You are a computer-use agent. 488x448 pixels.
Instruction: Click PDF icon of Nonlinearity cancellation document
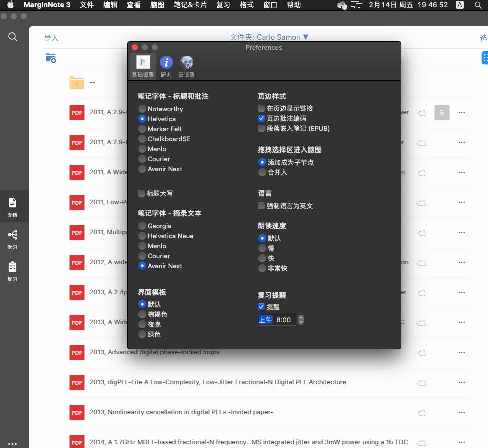coord(77,413)
